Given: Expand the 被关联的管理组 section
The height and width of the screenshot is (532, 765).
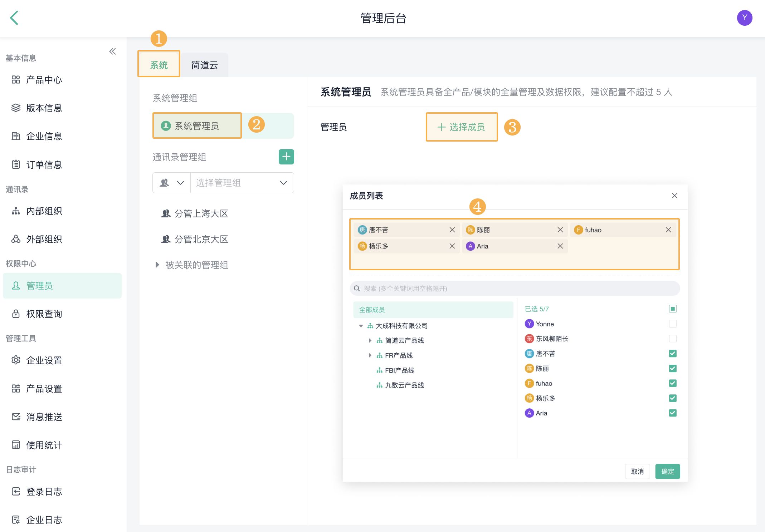Looking at the screenshot, I should click(x=157, y=265).
